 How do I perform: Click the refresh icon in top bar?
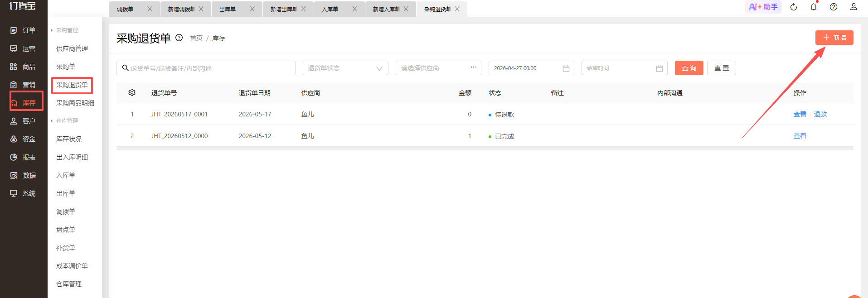point(794,7)
